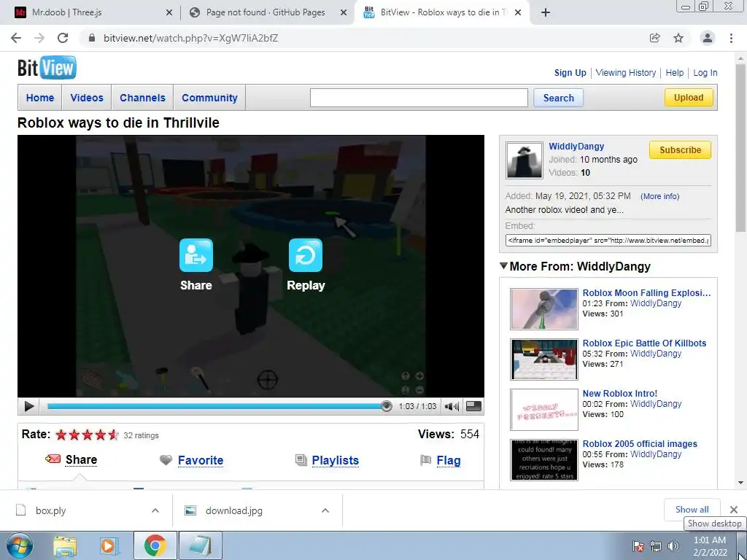Click the system tray volume icon
The image size is (747, 560).
pos(673,546)
